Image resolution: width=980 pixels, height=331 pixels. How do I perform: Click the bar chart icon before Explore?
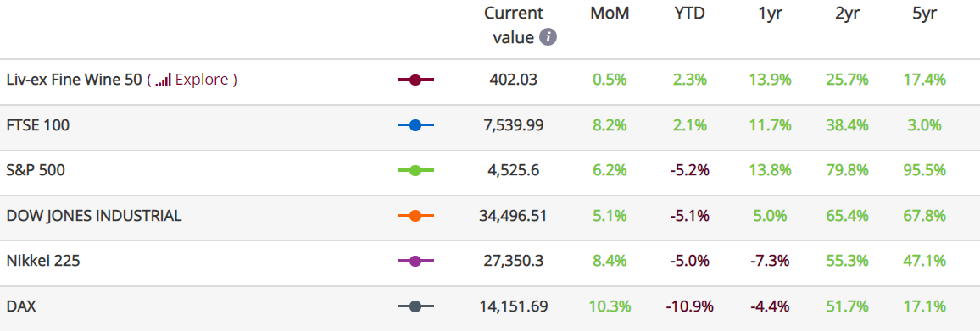(163, 80)
